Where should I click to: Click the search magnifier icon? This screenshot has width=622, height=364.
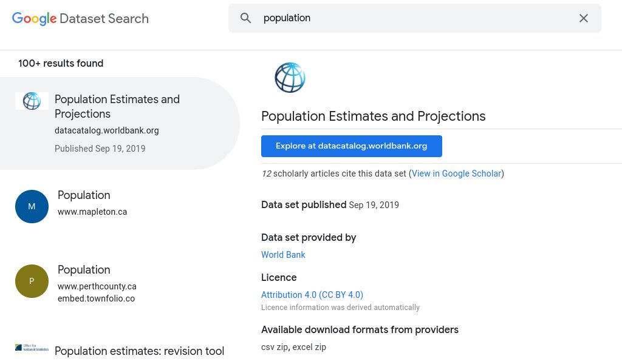(246, 18)
